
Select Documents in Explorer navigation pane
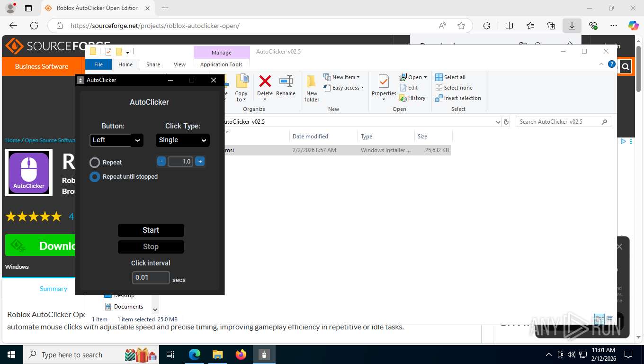pyautogui.click(x=128, y=307)
